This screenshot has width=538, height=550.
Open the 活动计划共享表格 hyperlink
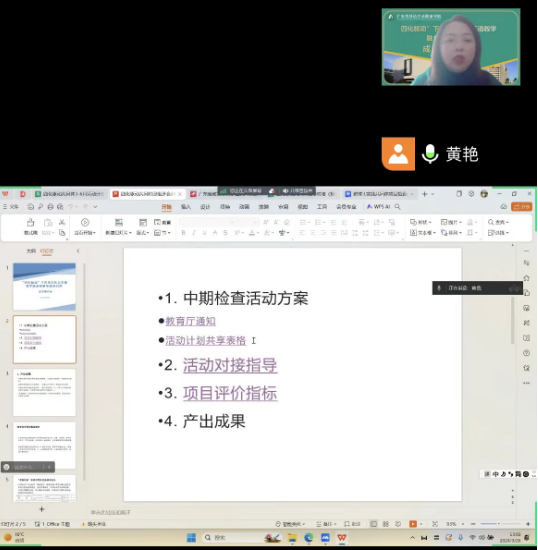coord(206,340)
